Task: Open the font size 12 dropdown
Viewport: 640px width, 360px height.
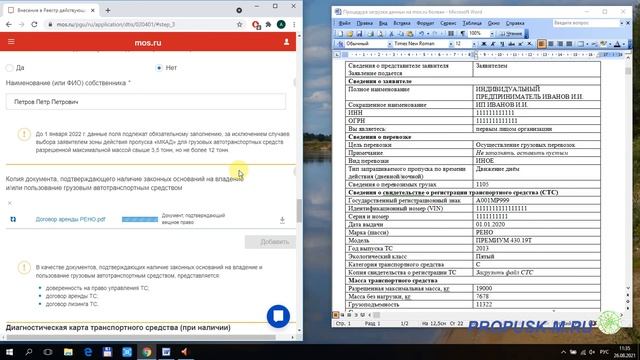Action: [x=473, y=44]
